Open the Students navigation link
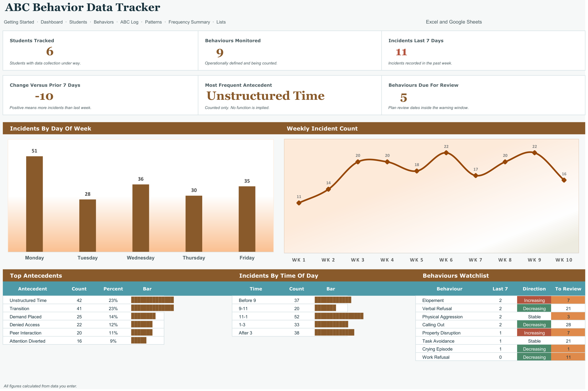 pos(78,22)
